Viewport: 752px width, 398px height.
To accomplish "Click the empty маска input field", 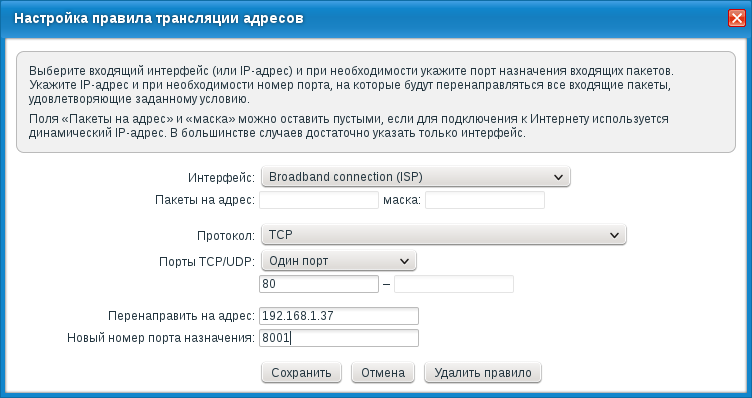I will pyautogui.click(x=485, y=200).
